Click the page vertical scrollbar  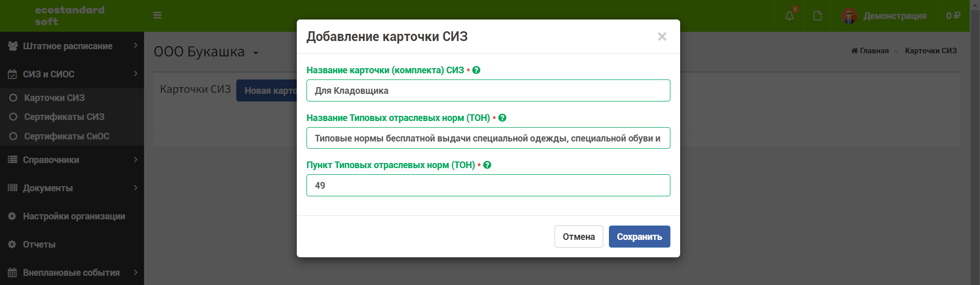pyautogui.click(x=975, y=142)
